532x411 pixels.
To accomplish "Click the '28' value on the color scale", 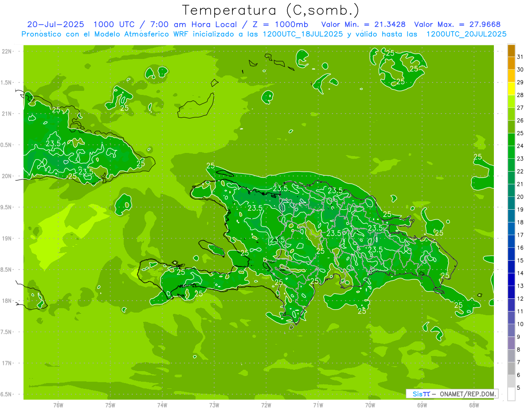I will click(520, 95).
